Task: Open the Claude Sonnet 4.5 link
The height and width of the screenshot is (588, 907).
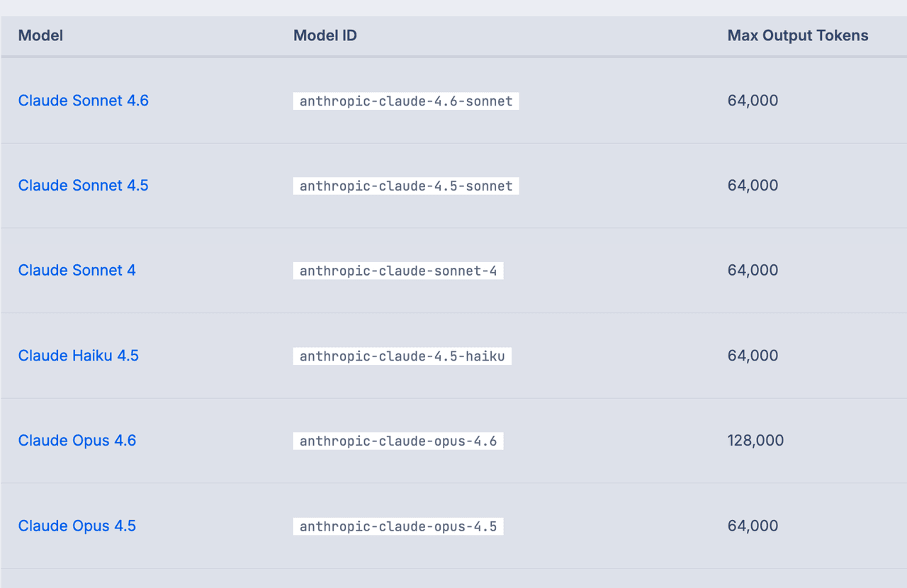Action: click(84, 186)
